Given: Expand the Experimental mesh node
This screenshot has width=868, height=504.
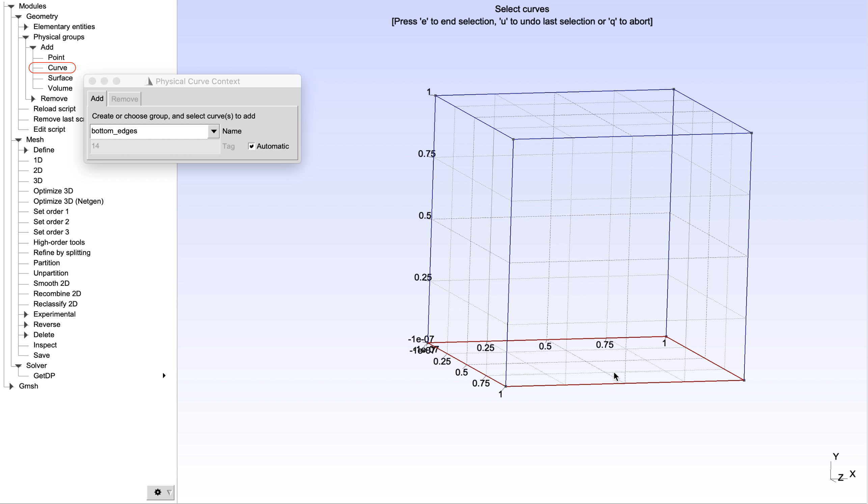Looking at the screenshot, I should coord(26,314).
